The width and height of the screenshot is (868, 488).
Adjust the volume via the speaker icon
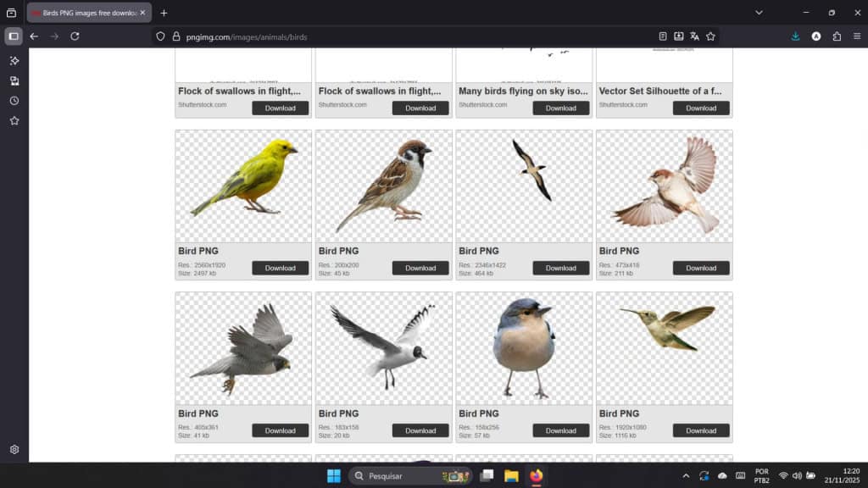point(798,475)
